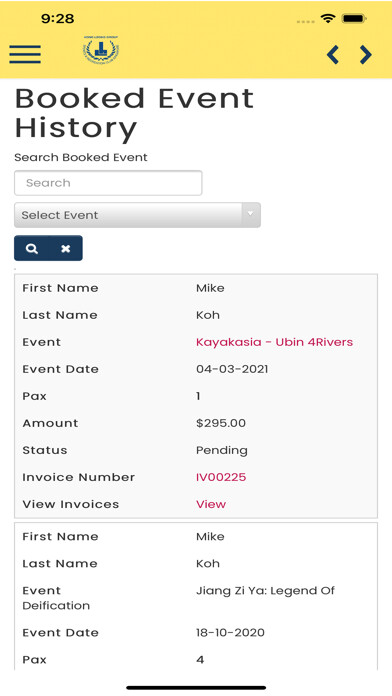The height and width of the screenshot is (696, 392).
Task: Click View link for invoices
Action: 211,504
